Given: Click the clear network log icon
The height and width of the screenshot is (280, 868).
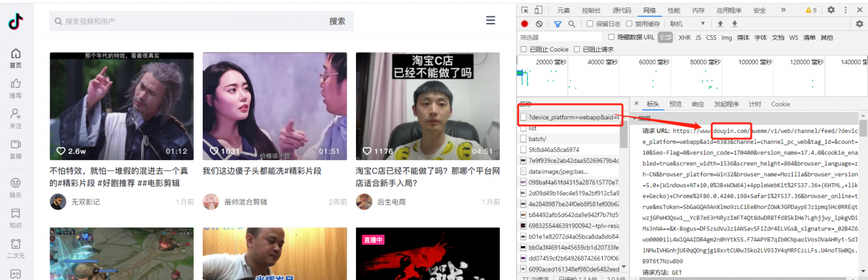Looking at the screenshot, I should click(x=539, y=24).
